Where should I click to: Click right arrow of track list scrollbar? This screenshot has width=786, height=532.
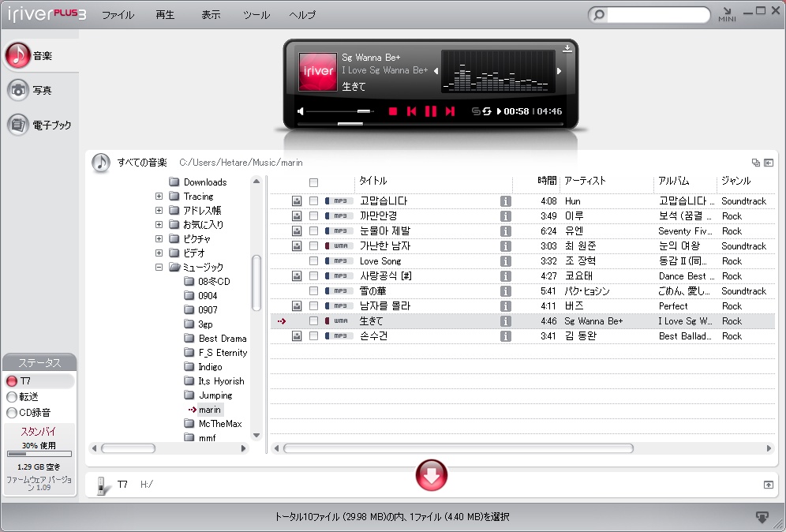pos(769,448)
